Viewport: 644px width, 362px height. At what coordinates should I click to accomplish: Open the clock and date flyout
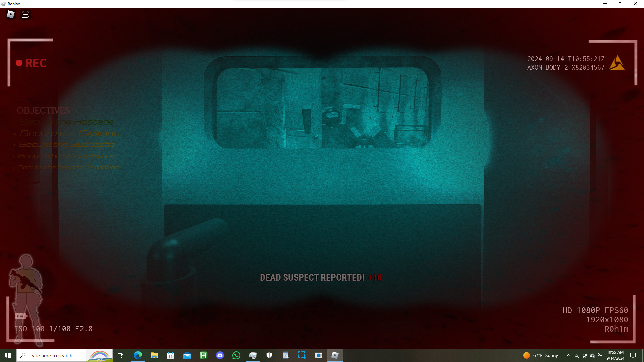coord(615,355)
